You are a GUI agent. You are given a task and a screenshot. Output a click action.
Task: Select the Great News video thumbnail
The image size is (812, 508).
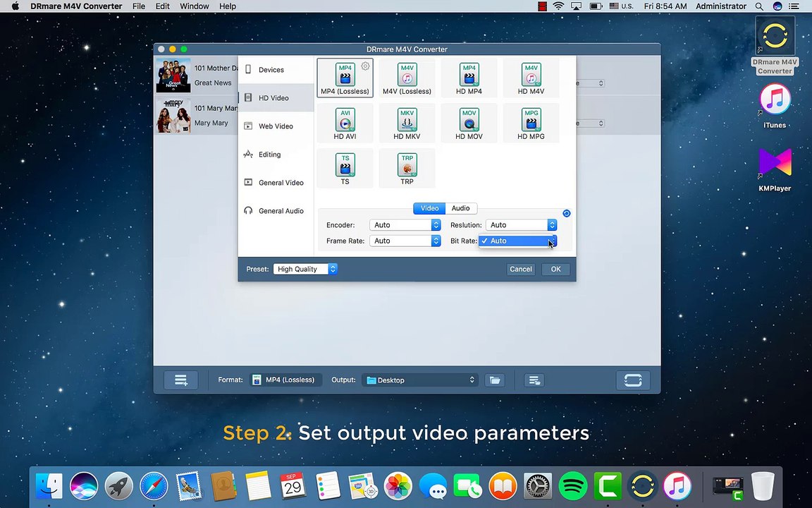[x=173, y=75]
